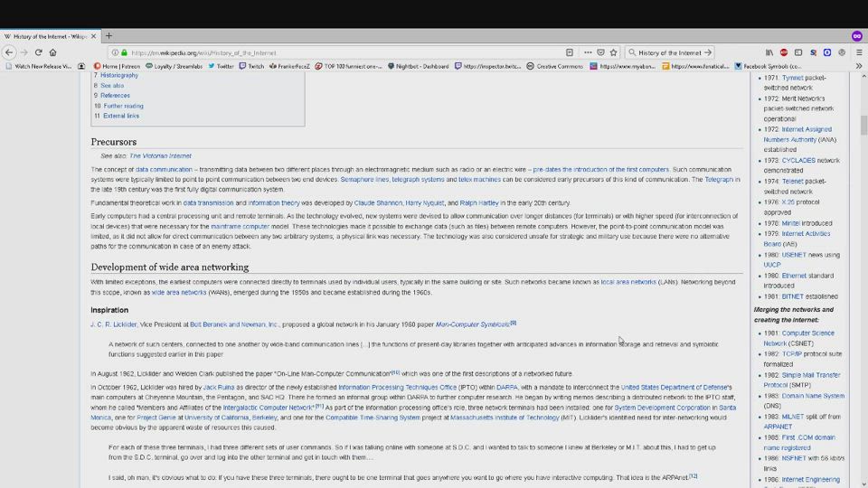The width and height of the screenshot is (868, 488).
Task: Open the USENET link in sidebar timeline
Action: pos(794,255)
